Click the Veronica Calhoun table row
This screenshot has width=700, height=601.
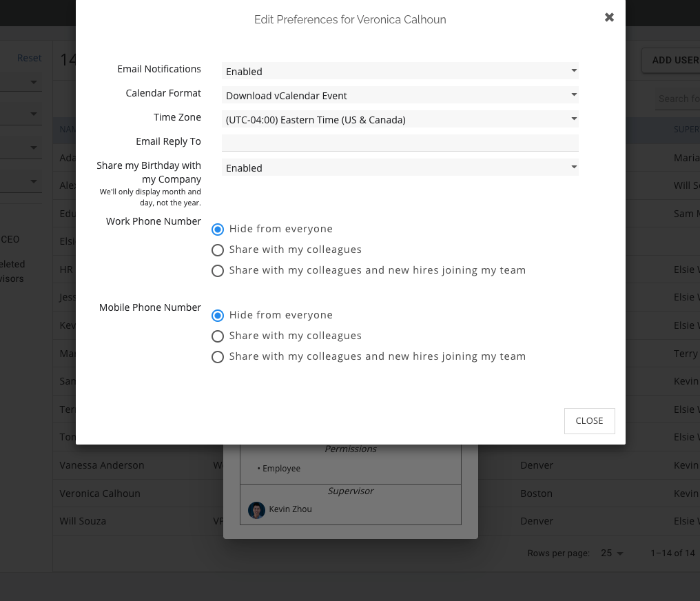point(100,493)
